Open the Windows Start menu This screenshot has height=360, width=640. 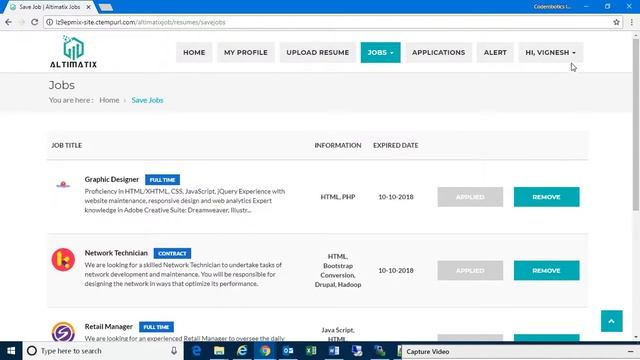click(11, 351)
